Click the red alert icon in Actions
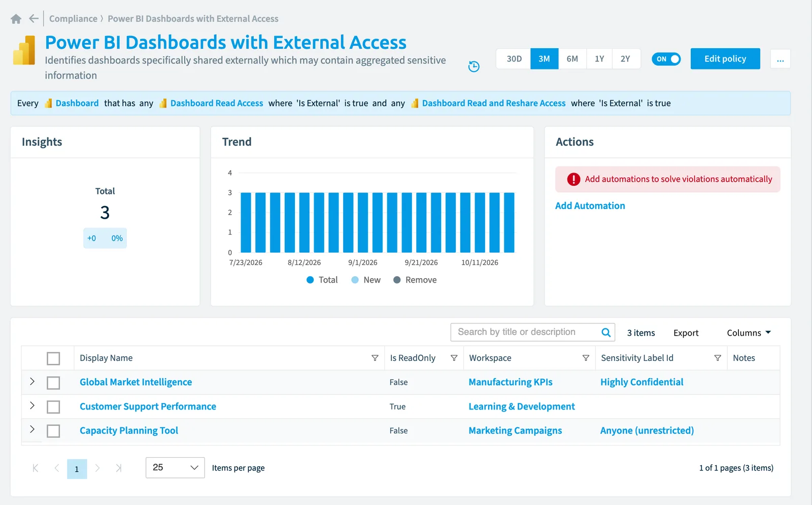Viewport: 812px width, 505px height. pyautogui.click(x=573, y=179)
